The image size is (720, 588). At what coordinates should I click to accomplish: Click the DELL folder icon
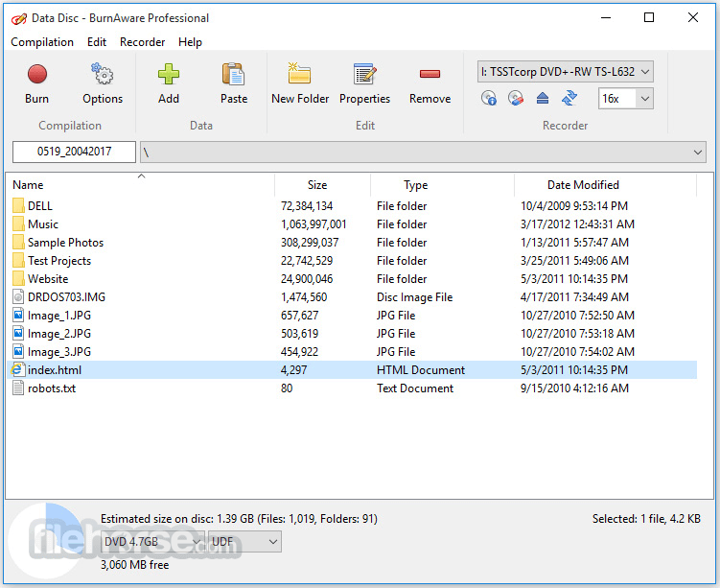click(x=18, y=205)
